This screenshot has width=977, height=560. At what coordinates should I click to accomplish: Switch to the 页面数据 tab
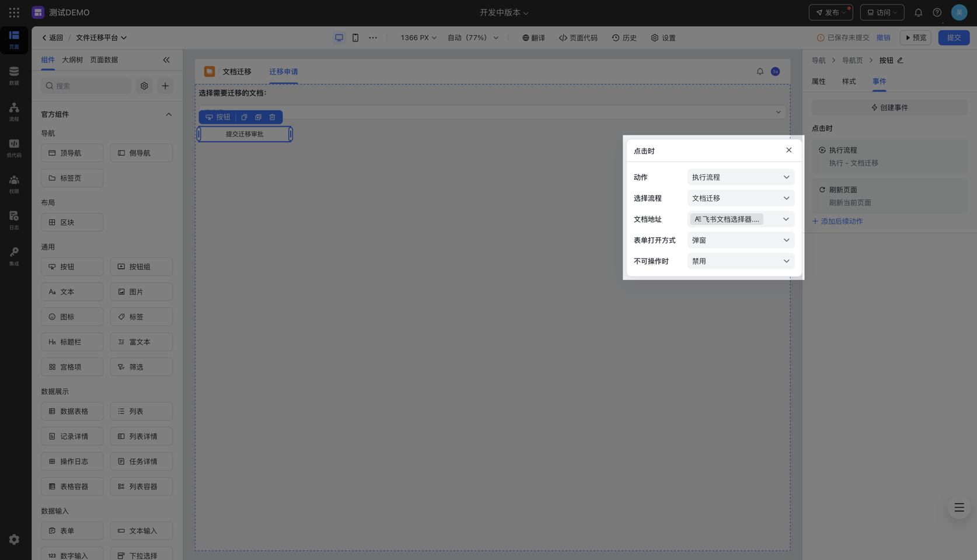tap(104, 60)
